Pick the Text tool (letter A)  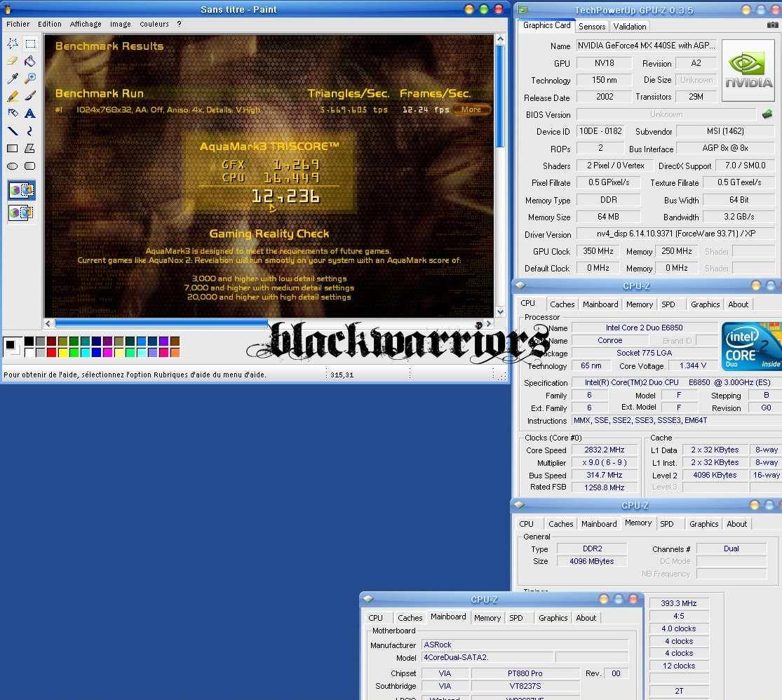tap(30, 113)
